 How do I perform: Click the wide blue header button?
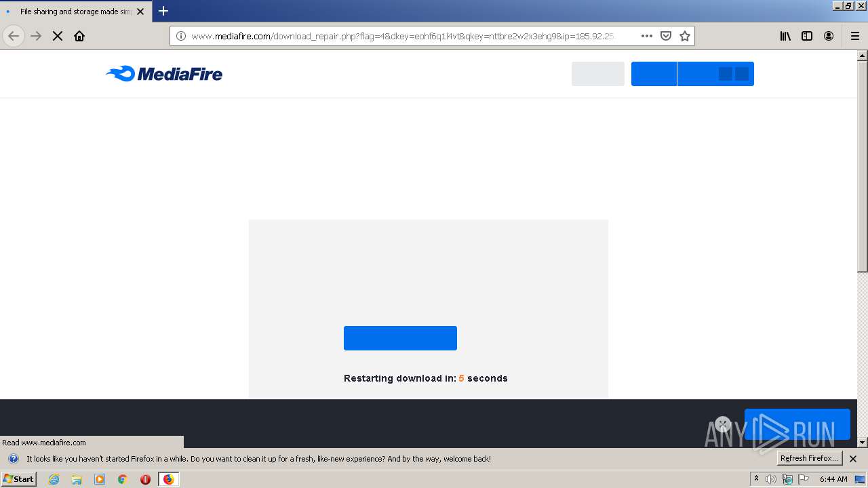[715, 74]
